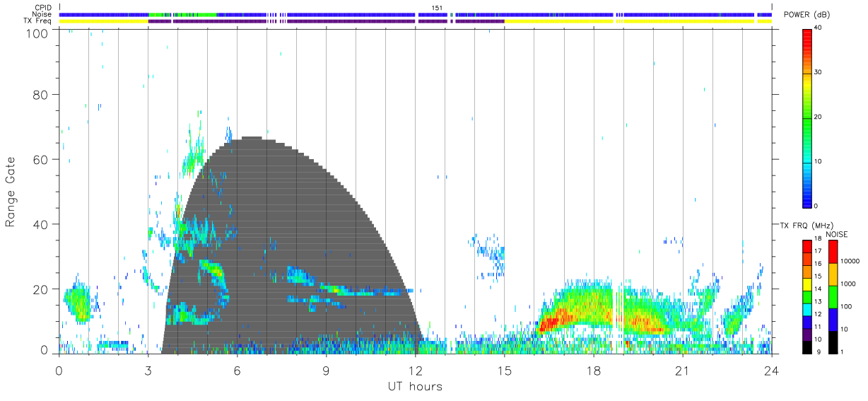
Task: Click the 'CPID' row label
Action: point(44,8)
